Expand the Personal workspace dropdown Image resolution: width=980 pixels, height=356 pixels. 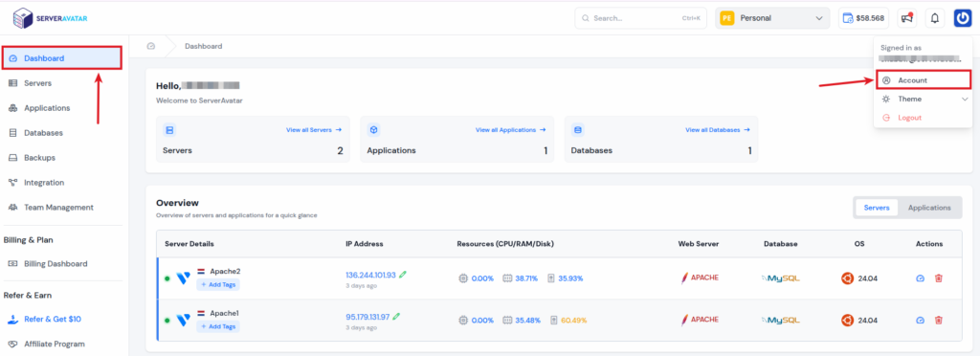(772, 18)
